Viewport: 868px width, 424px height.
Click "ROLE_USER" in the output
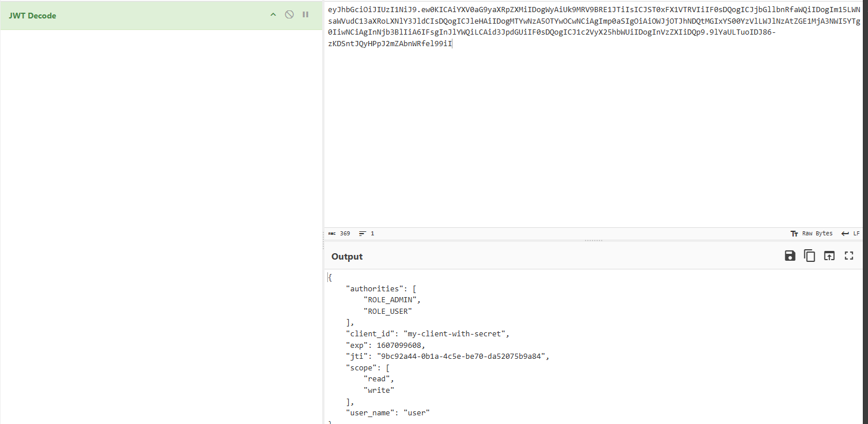tap(388, 312)
